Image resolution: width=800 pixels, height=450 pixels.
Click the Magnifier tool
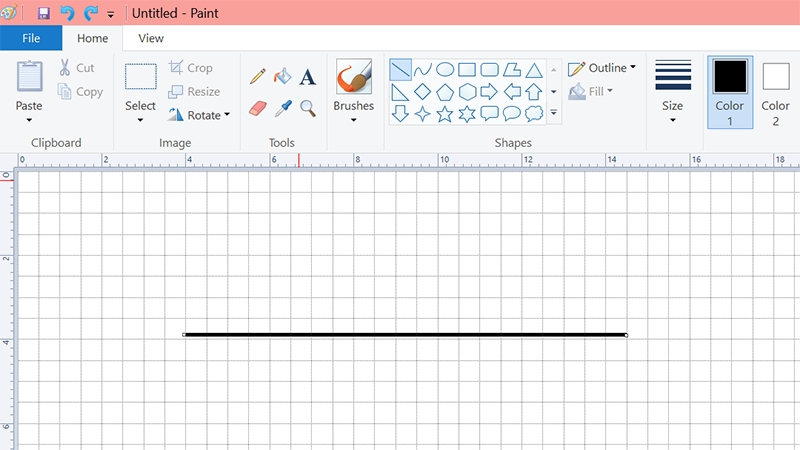pos(308,107)
